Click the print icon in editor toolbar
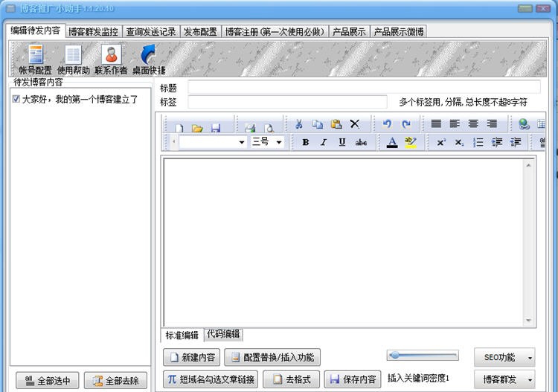Image resolution: width=558 pixels, height=392 pixels. pyautogui.click(x=250, y=128)
